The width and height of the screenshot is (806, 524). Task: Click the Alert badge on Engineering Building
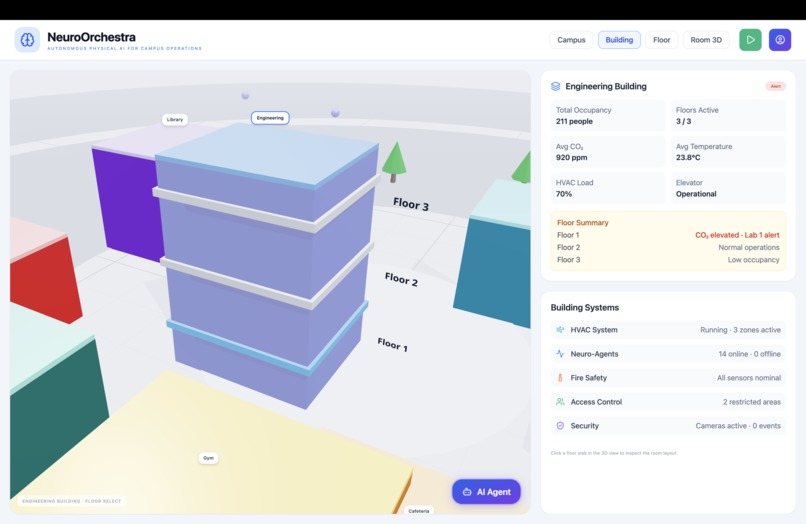(x=776, y=86)
